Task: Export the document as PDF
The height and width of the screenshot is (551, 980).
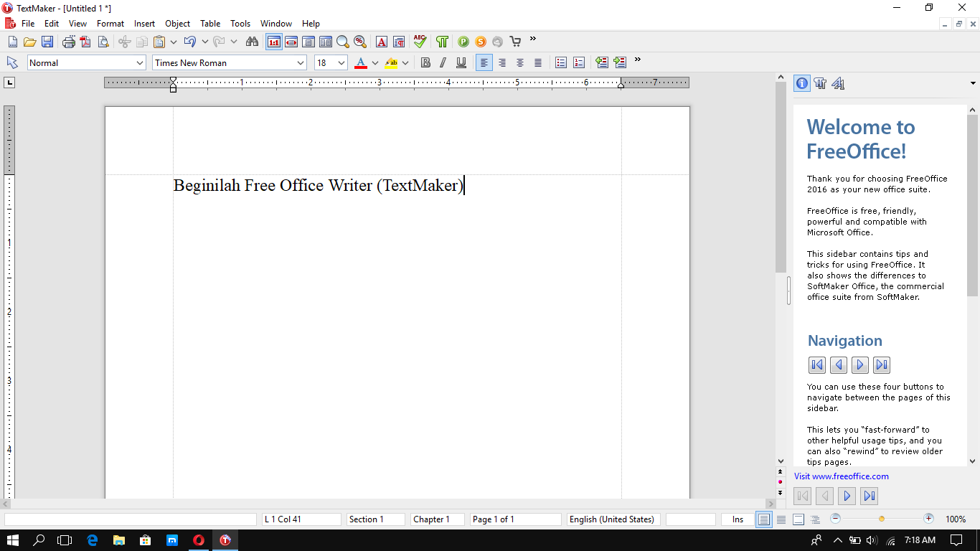Action: (x=85, y=42)
